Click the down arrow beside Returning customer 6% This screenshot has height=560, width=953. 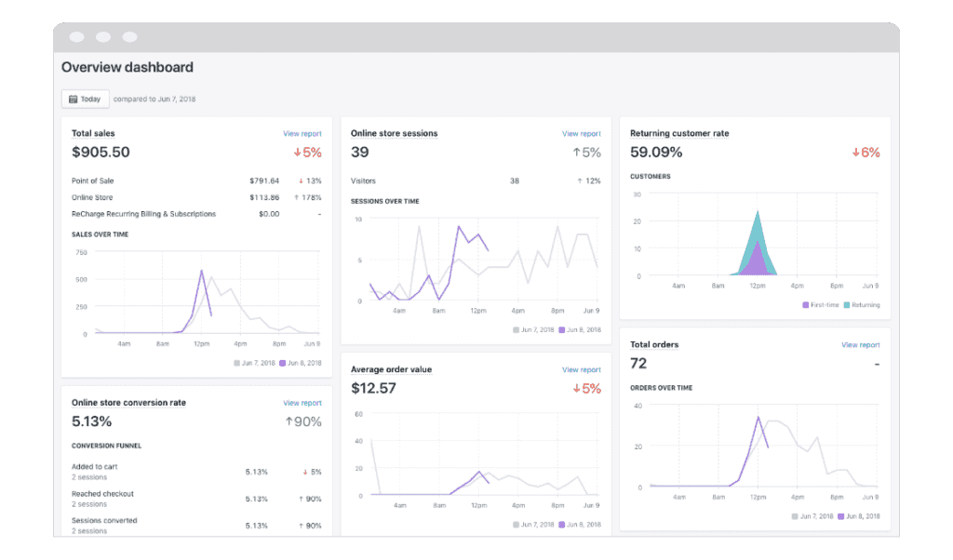[x=855, y=153]
